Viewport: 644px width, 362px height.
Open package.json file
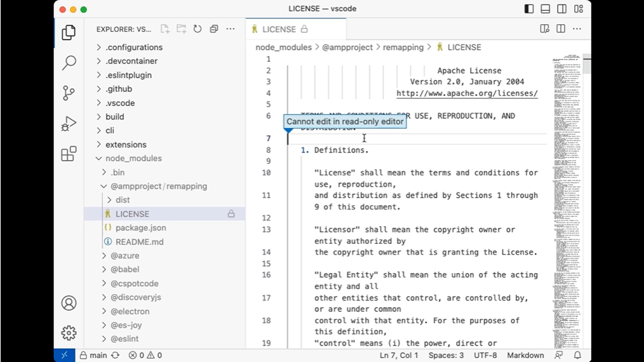(x=164, y=227)
